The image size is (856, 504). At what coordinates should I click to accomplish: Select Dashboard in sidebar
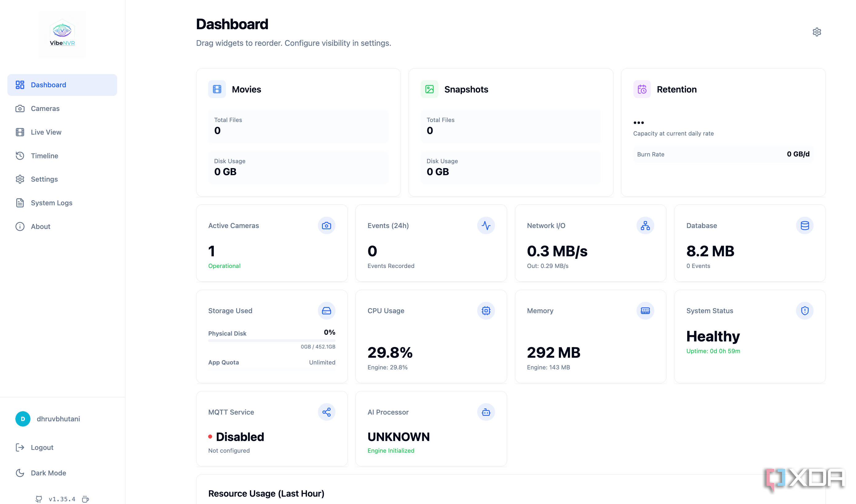click(62, 85)
